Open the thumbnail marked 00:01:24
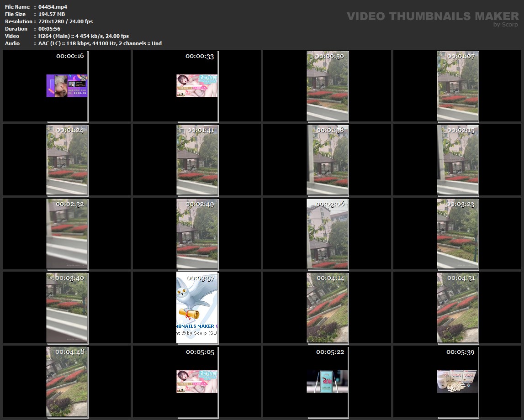524x420 pixels. 67,160
